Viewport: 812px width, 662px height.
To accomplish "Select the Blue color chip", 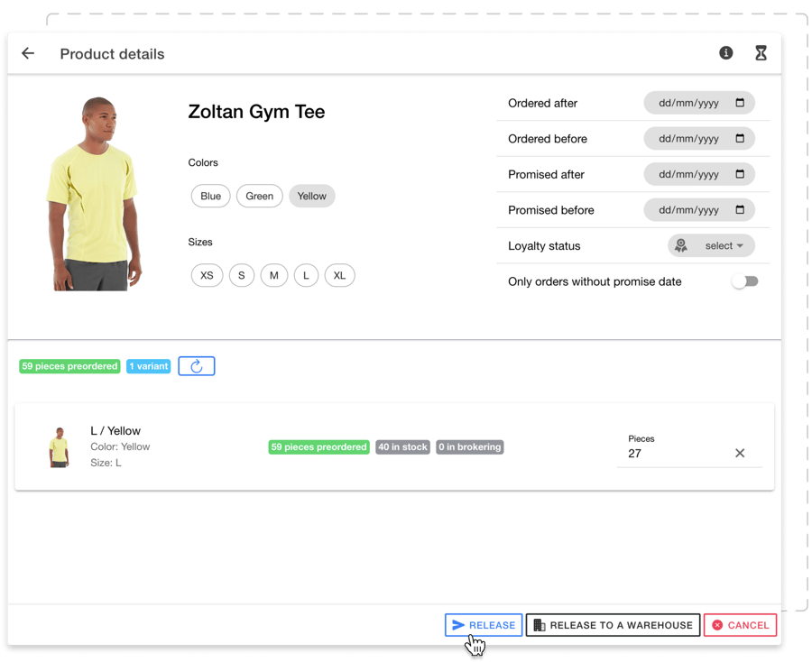I will pos(210,197).
